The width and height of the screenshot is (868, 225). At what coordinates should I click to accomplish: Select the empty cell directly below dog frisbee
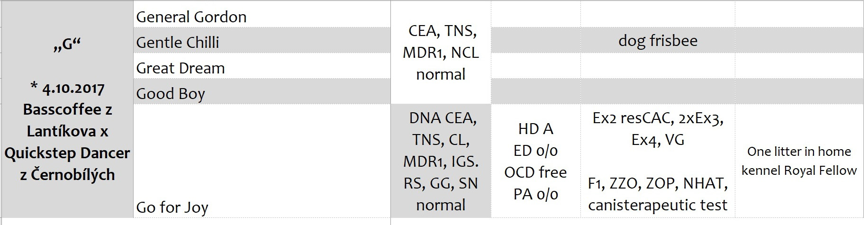(x=658, y=66)
